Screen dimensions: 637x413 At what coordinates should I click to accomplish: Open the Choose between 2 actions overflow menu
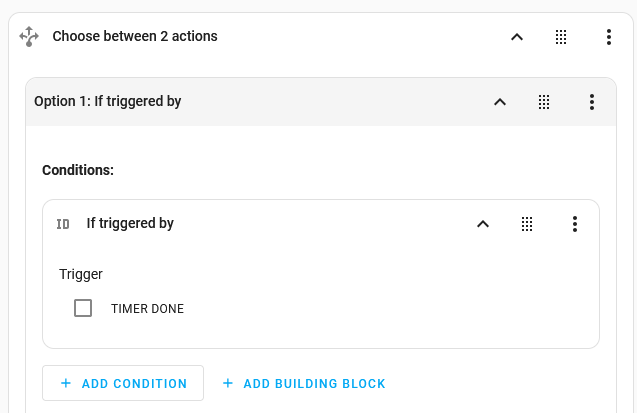[x=608, y=37]
